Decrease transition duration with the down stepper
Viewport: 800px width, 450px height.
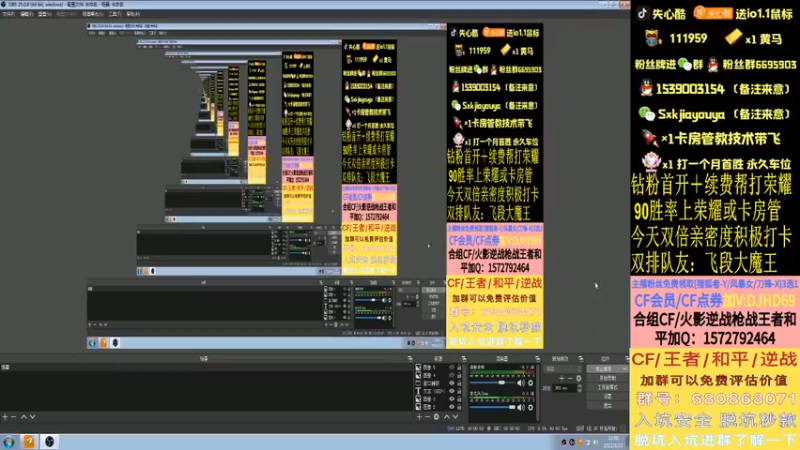579,390
